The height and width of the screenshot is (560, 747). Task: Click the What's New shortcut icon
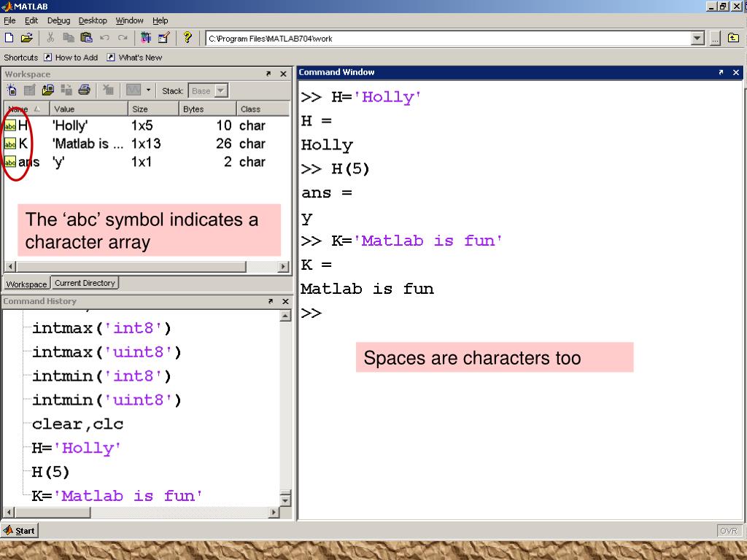pos(111,58)
